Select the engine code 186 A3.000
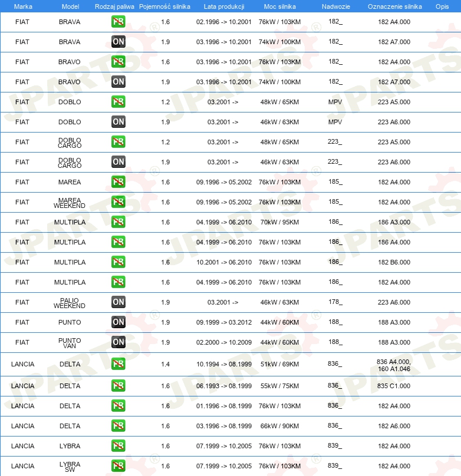This screenshot has width=461, height=476. coord(394,222)
